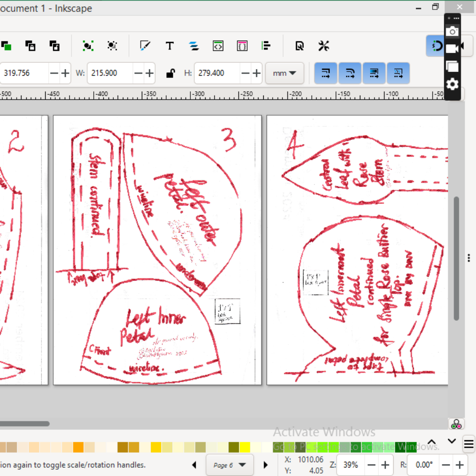Open the Page 6 selector dropdown
Screen dimensions: 476x476
(229, 465)
